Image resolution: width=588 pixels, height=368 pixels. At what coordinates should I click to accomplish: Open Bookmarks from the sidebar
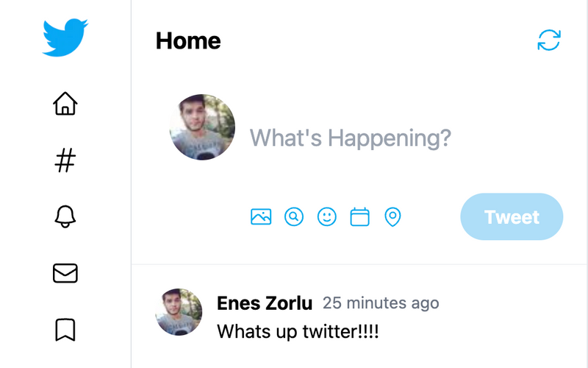tap(65, 330)
